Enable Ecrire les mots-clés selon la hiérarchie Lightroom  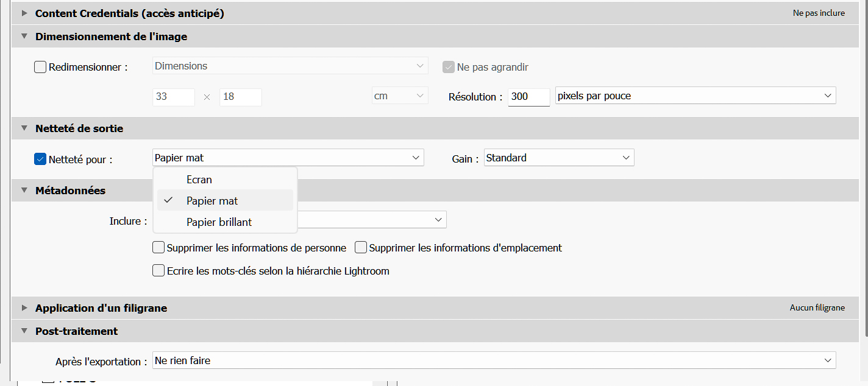(x=158, y=271)
